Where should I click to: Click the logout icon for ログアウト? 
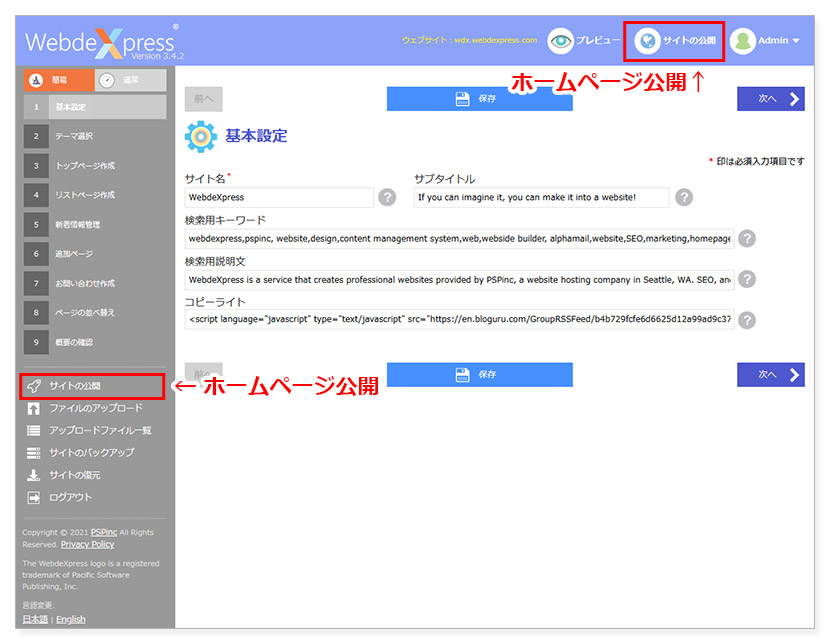pyautogui.click(x=34, y=497)
